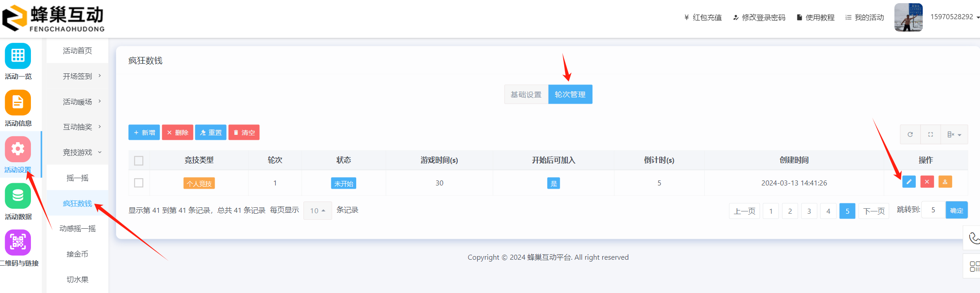Open the 二维码与链接 QR code icon
The width and height of the screenshot is (980, 293).
pyautogui.click(x=18, y=242)
